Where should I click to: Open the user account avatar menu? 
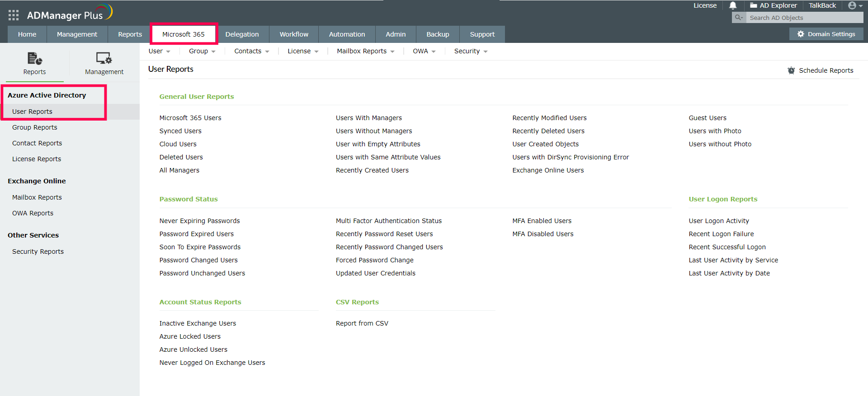click(855, 5)
